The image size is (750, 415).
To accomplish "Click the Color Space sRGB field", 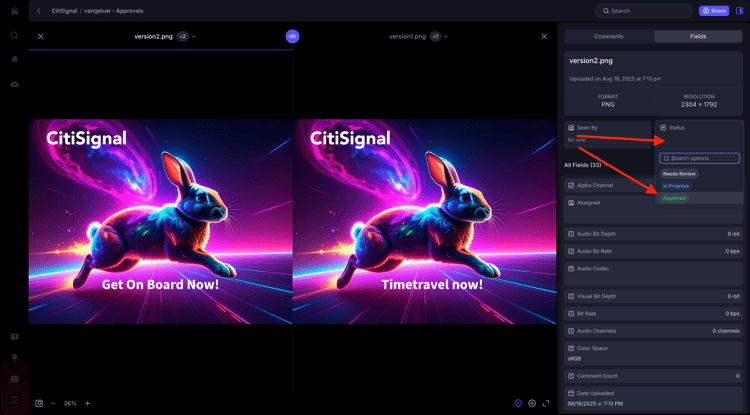I will tap(653, 353).
